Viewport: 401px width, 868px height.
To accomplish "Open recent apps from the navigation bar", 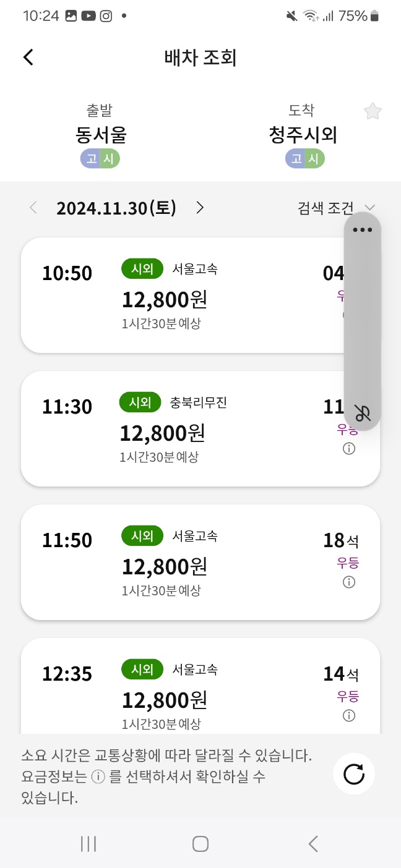I will (x=88, y=843).
